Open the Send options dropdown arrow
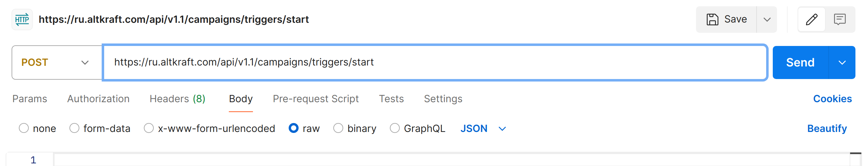Viewport: 868px width, 166px height. pyautogui.click(x=842, y=62)
